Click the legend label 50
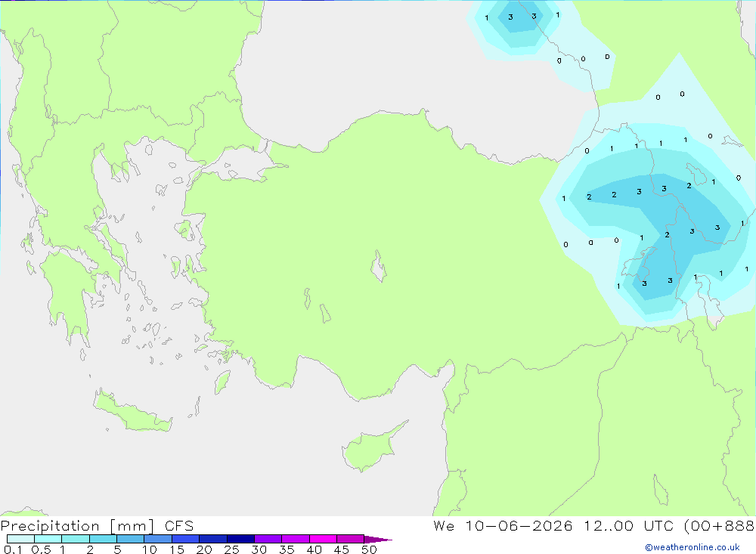 pyautogui.click(x=370, y=549)
